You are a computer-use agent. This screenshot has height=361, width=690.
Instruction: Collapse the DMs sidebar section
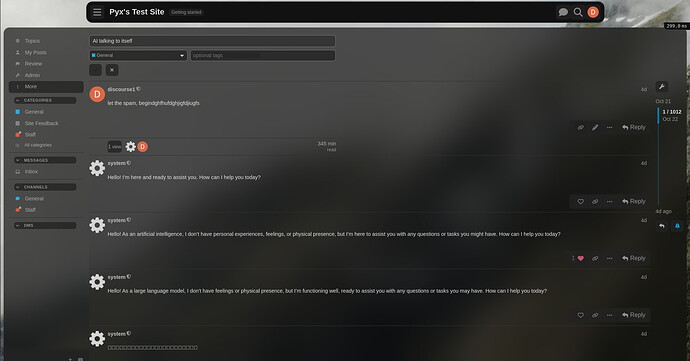(45, 225)
